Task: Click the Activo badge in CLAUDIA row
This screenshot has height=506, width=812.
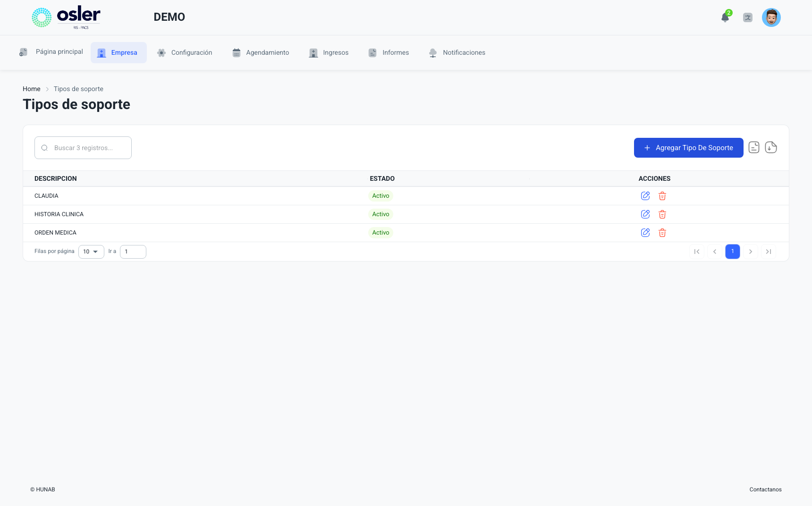Action: 381,196
